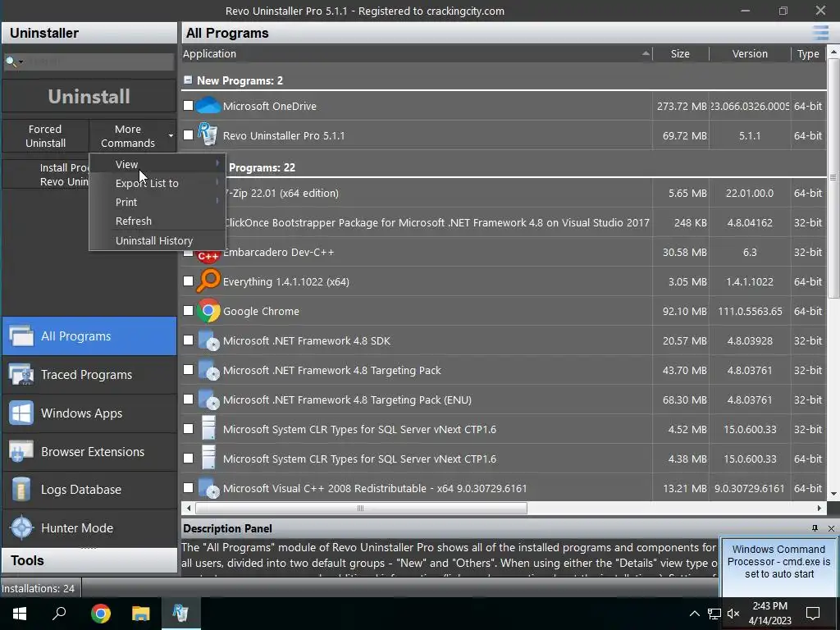Screen dimensions: 840x630
Task: Click the search magnifier icon in sidebar
Action: pyautogui.click(x=10, y=62)
